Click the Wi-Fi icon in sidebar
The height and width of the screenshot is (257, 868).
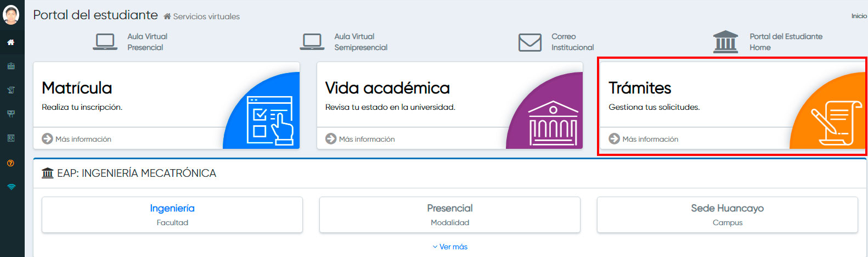(11, 187)
